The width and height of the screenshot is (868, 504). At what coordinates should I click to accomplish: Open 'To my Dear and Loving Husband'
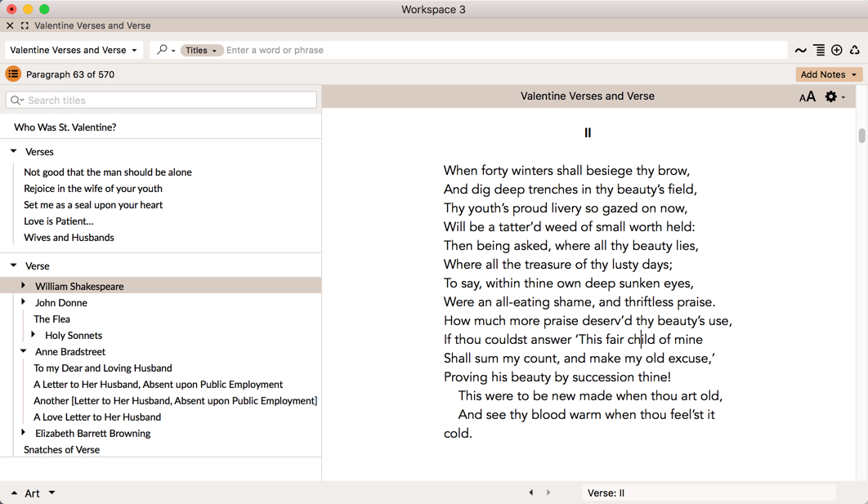click(103, 368)
